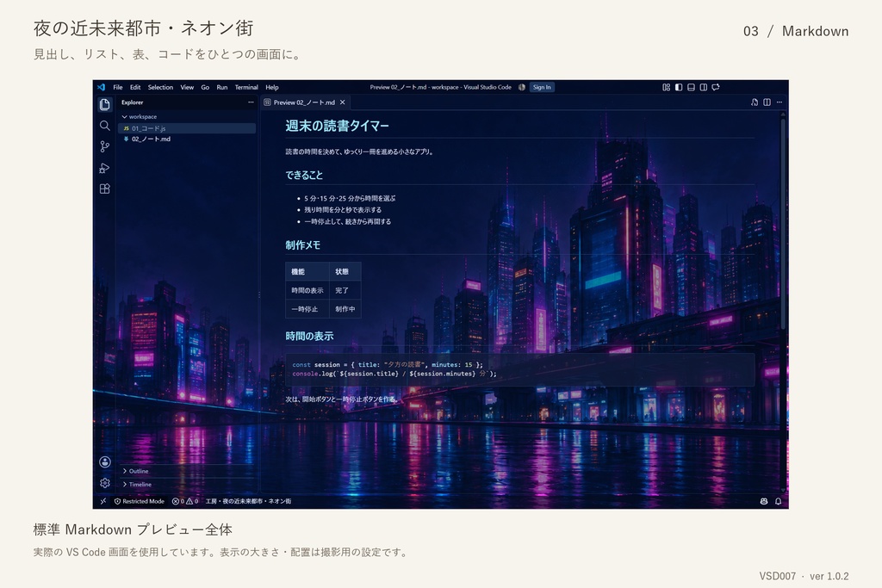Open the Run menu
882x588 pixels.
coord(222,87)
